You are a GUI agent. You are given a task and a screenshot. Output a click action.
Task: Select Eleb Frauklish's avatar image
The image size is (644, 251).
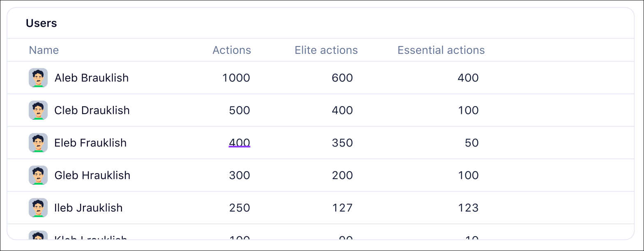coord(38,143)
